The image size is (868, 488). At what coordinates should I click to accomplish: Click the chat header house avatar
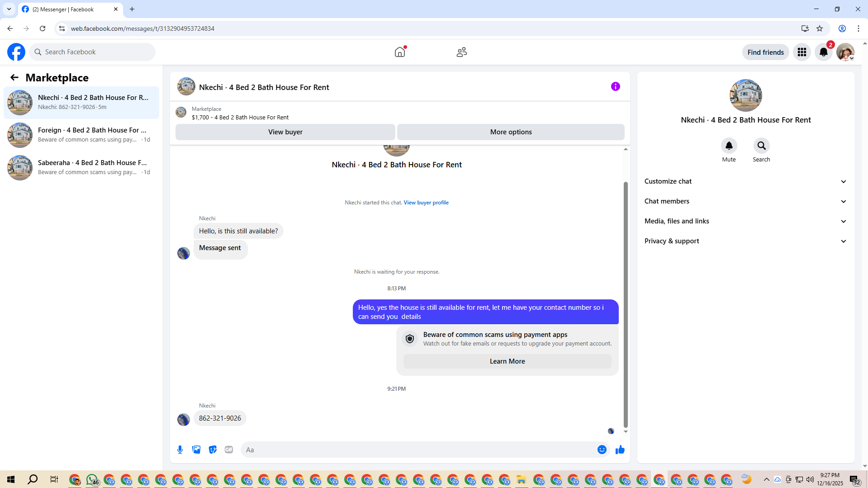(186, 86)
